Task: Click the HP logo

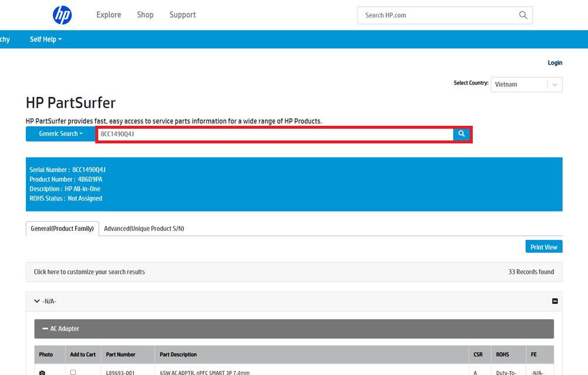Action: [62, 15]
